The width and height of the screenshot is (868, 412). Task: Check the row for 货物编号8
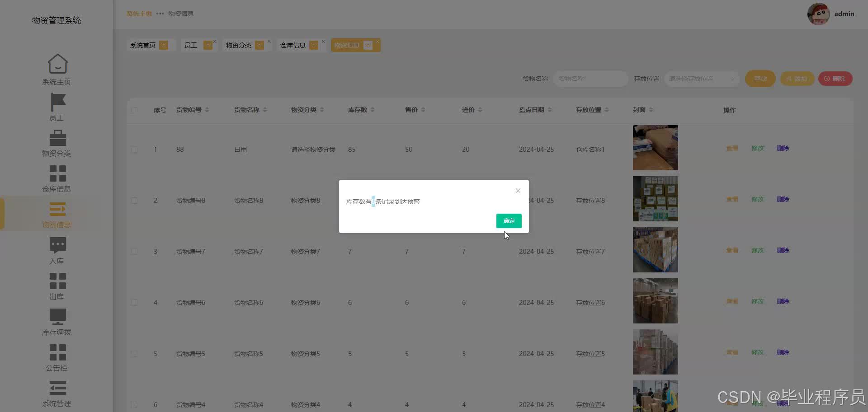[x=134, y=201]
